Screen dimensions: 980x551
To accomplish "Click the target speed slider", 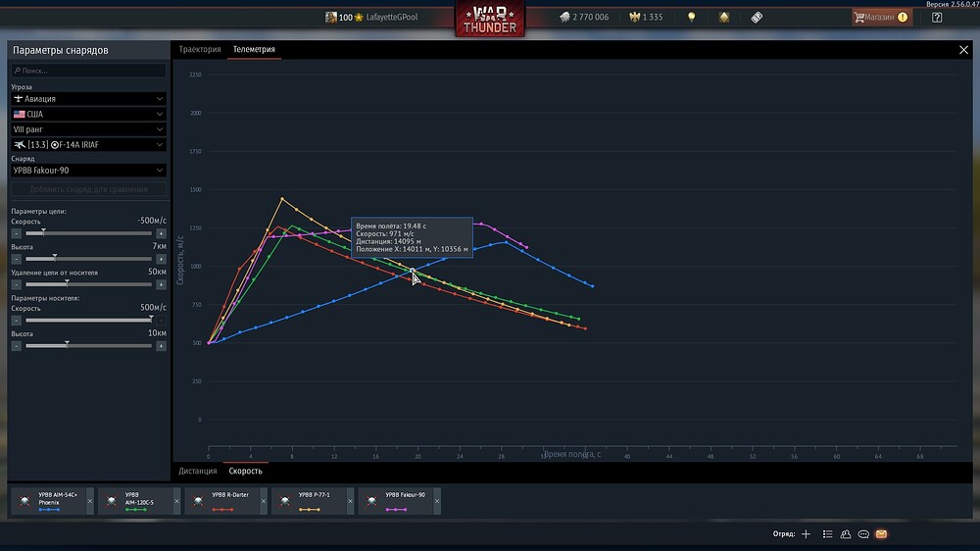I will (x=88, y=233).
